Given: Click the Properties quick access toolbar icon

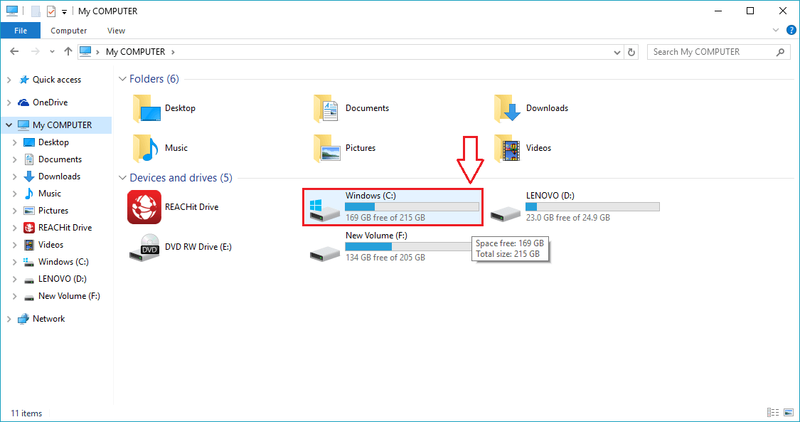Looking at the screenshot, I should pyautogui.click(x=51, y=11).
